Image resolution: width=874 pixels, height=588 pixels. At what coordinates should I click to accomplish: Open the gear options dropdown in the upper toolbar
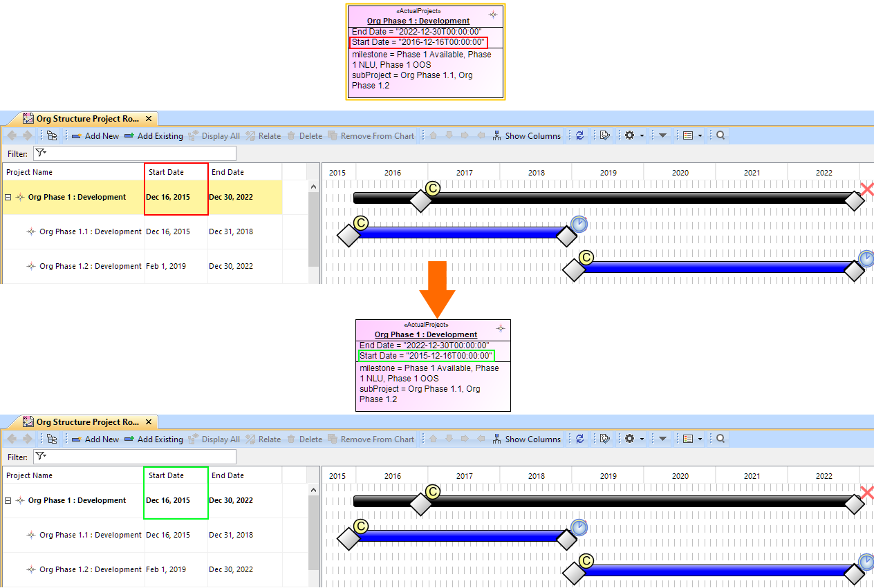(x=633, y=136)
